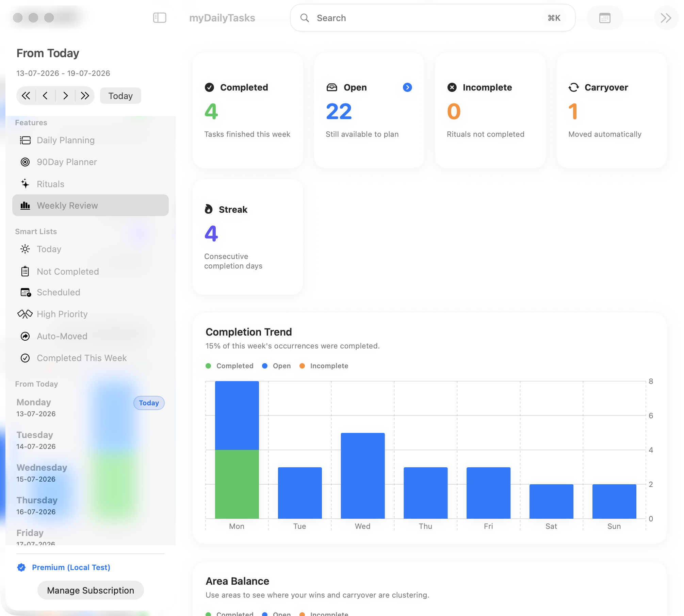Expand the toolbar overflow double-chevron
Image resolution: width=684 pixels, height=616 pixels.
pyautogui.click(x=666, y=18)
